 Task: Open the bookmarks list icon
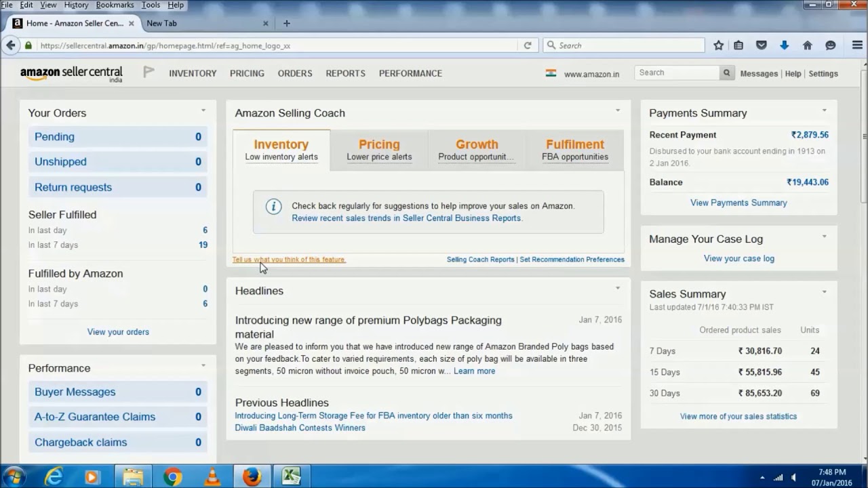tap(739, 45)
